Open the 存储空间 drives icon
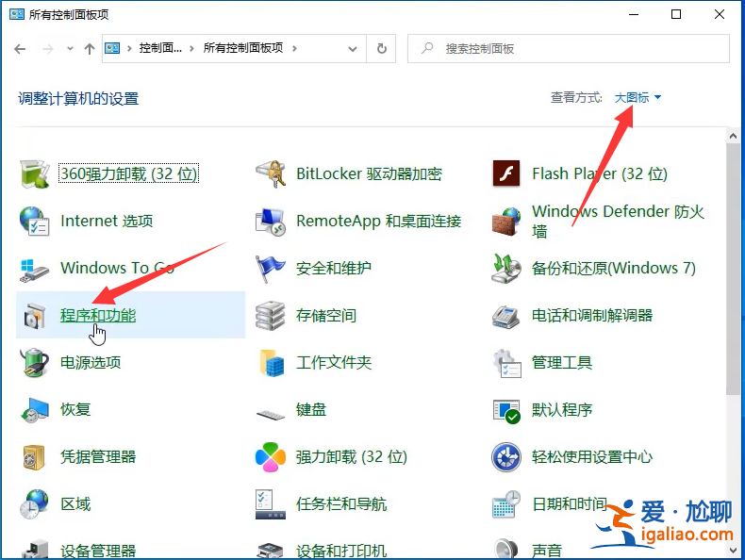 pos(271,316)
